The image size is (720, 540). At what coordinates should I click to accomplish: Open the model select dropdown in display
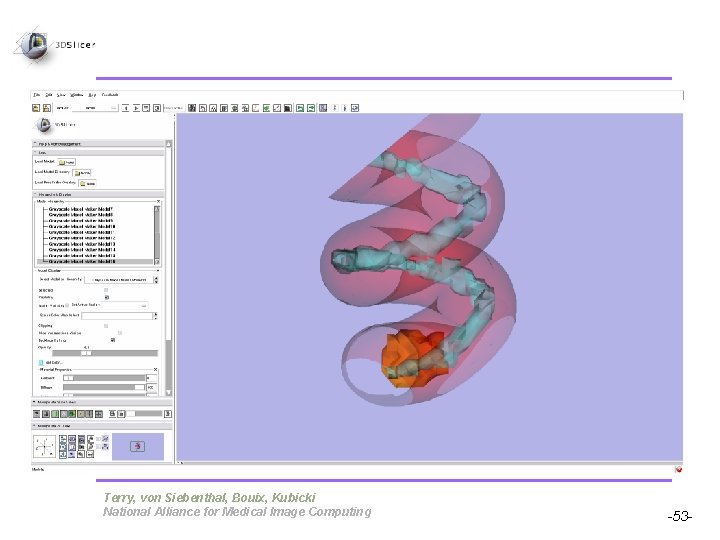click(x=122, y=279)
